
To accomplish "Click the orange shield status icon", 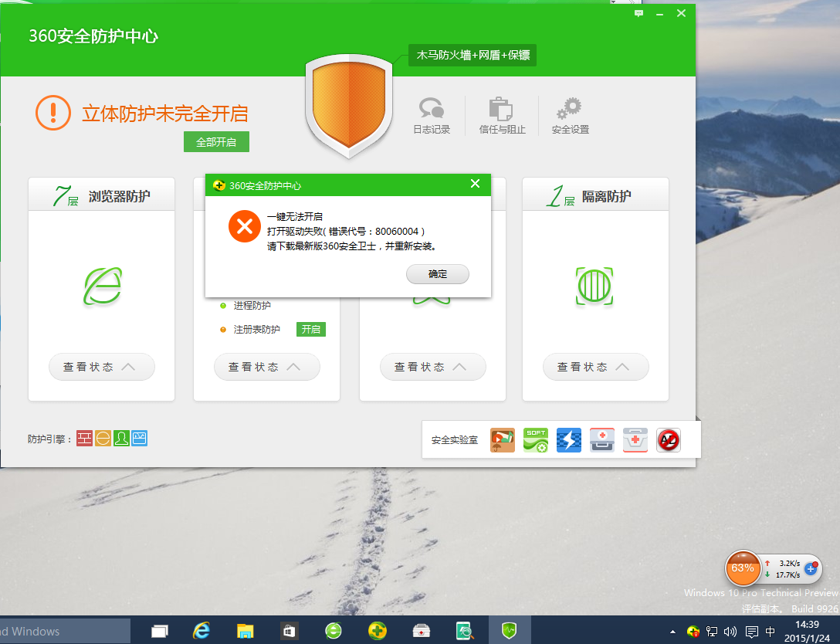I will coord(349,106).
